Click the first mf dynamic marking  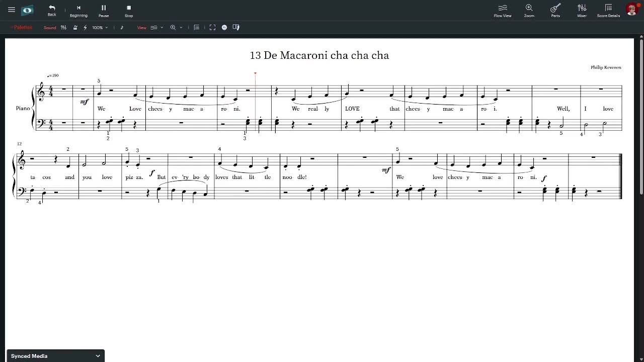tap(84, 102)
